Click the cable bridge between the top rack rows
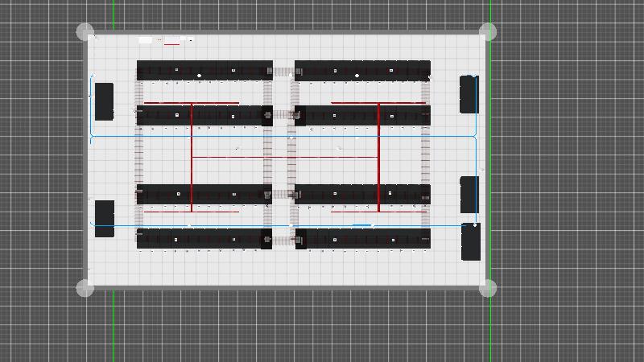 283,72
